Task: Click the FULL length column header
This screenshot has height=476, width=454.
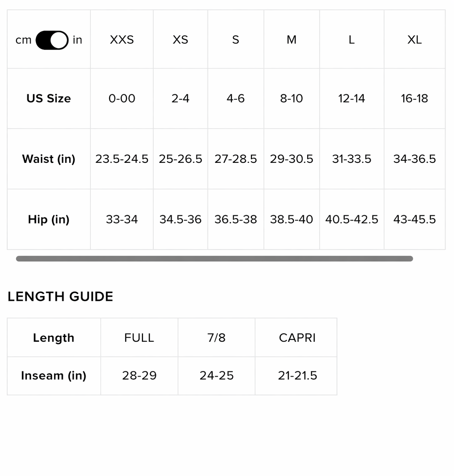Action: [139, 338]
